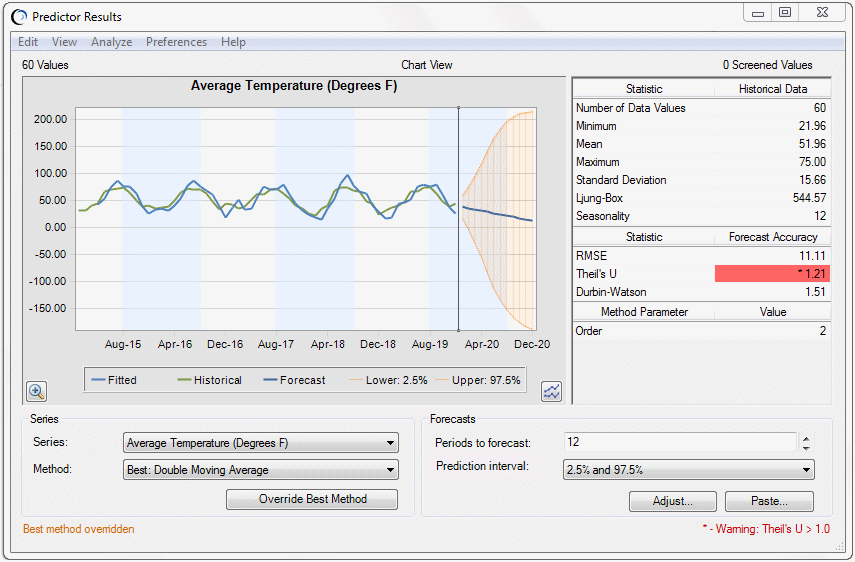
Task: Click the Minimum value 21.96
Action: (812, 126)
